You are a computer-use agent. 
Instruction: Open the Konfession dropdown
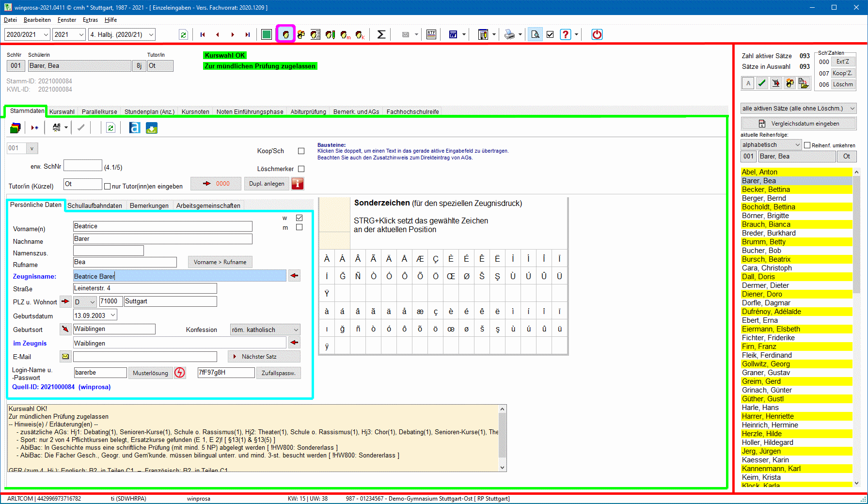[x=296, y=330]
